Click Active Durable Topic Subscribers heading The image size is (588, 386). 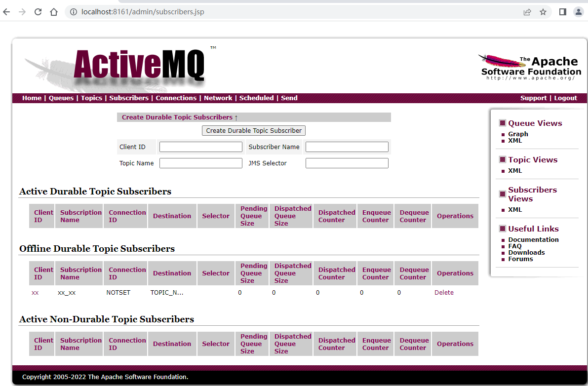[95, 192]
